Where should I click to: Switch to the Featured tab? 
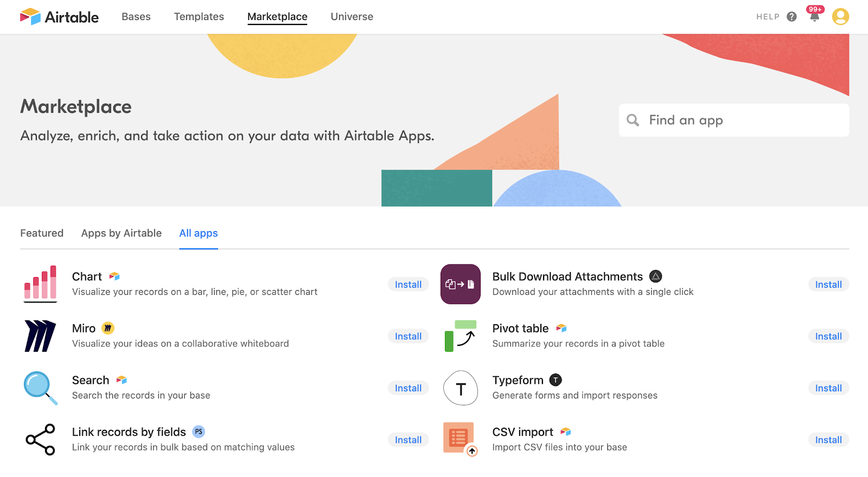[x=42, y=233]
